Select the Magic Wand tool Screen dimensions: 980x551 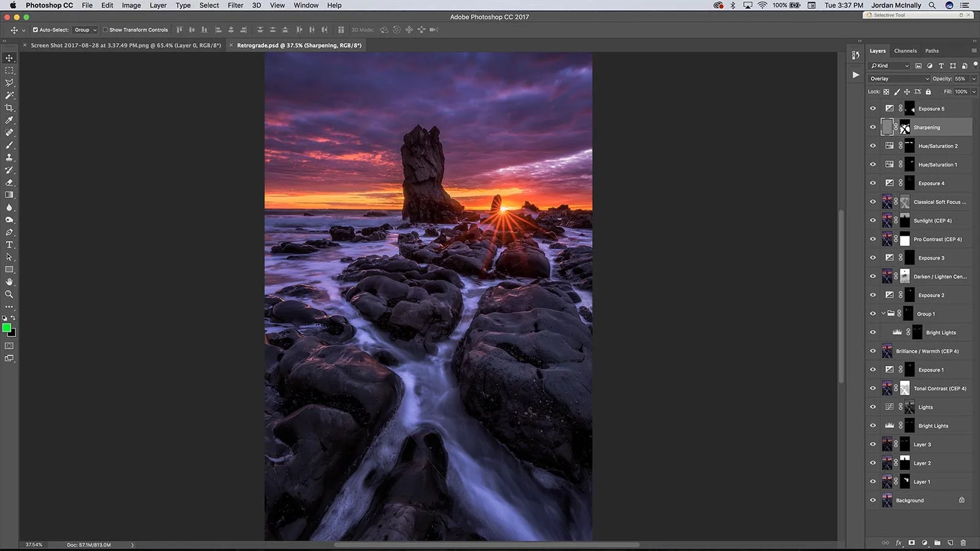click(9, 96)
